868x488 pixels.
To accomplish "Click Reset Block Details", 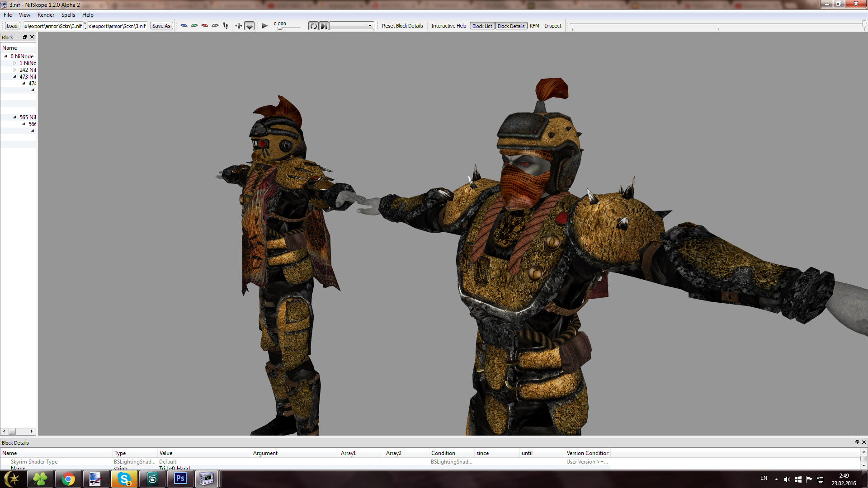I will pos(402,26).
